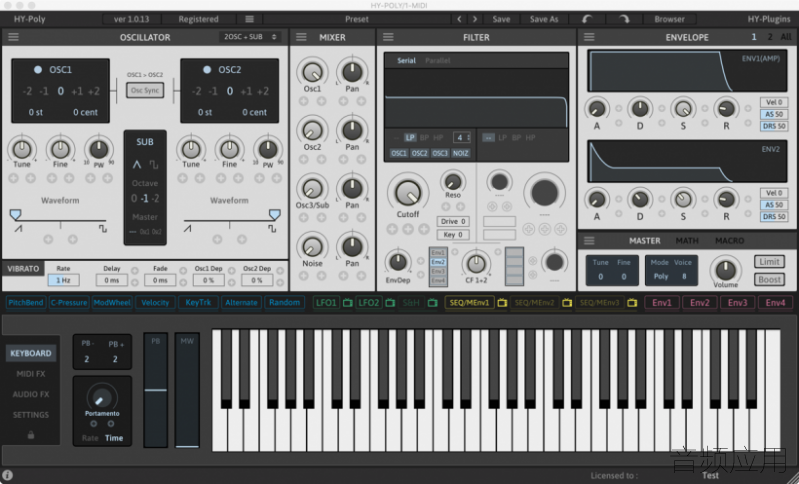The height and width of the screenshot is (484, 799).
Task: Select the PitchBend modulation source
Action: click(x=25, y=303)
